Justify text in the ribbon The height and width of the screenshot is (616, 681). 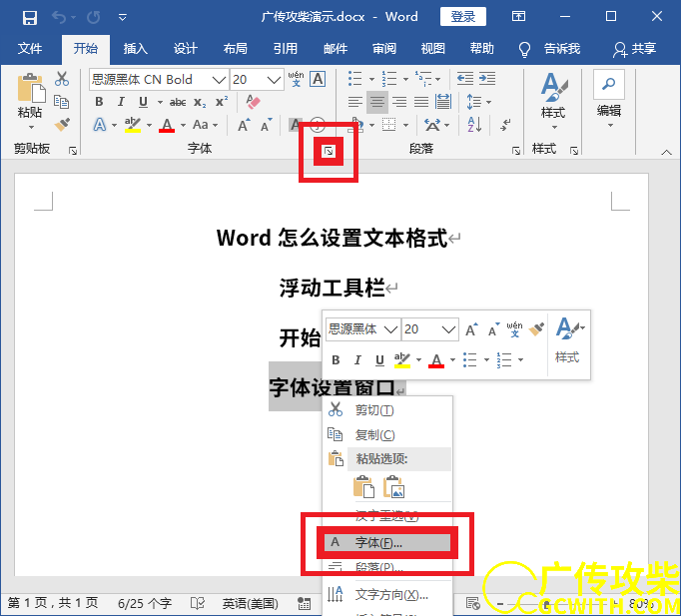[420, 102]
